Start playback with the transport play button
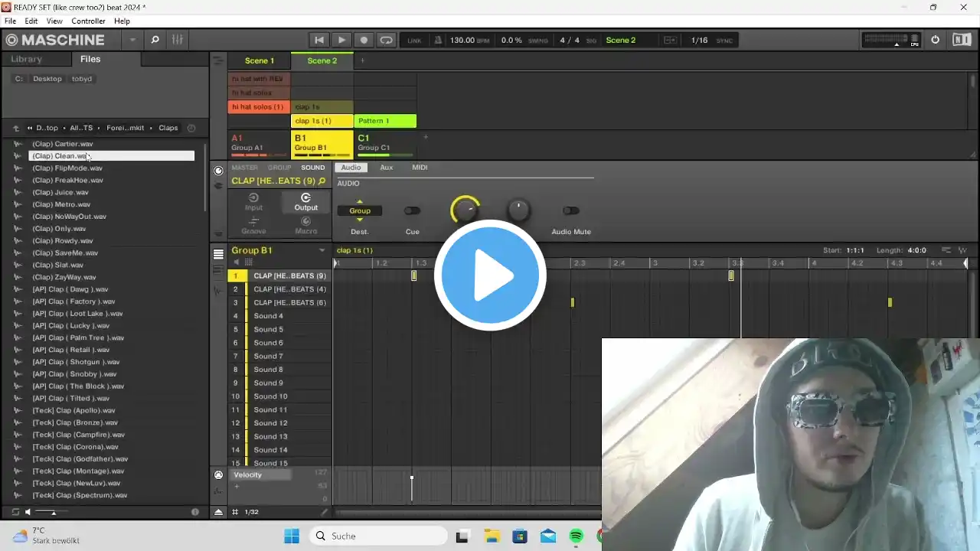Image resolution: width=980 pixels, height=551 pixels. pos(341,40)
